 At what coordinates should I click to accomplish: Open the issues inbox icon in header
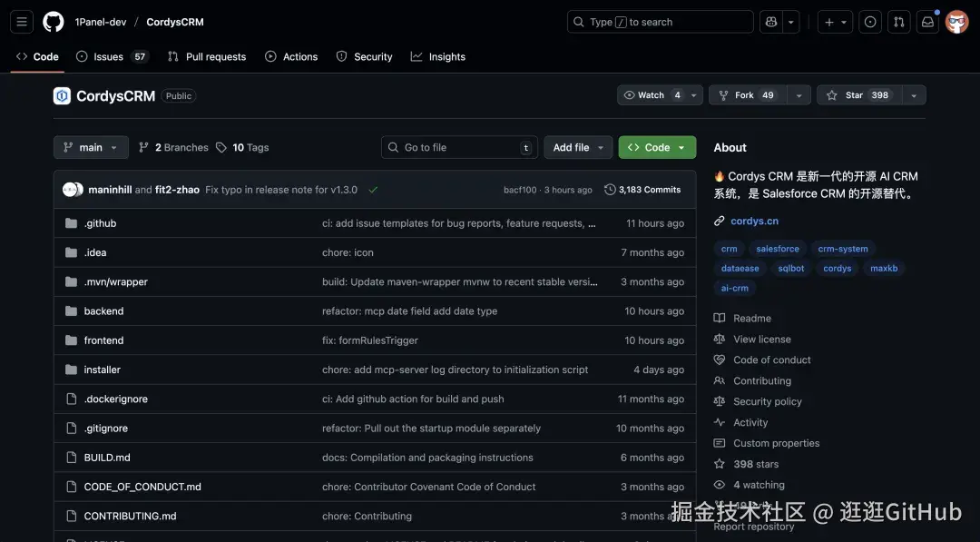click(x=870, y=22)
